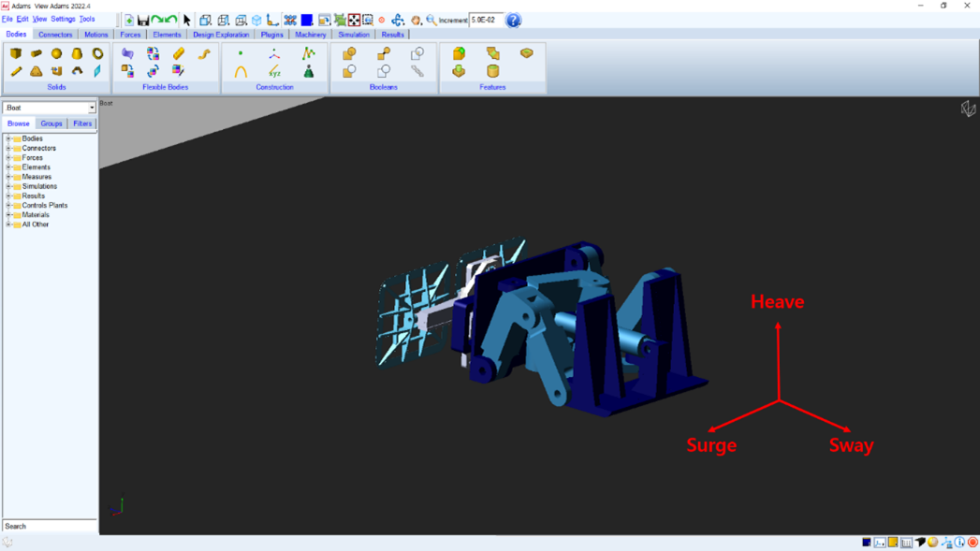Select the rigid body Box tool

pos(16,53)
